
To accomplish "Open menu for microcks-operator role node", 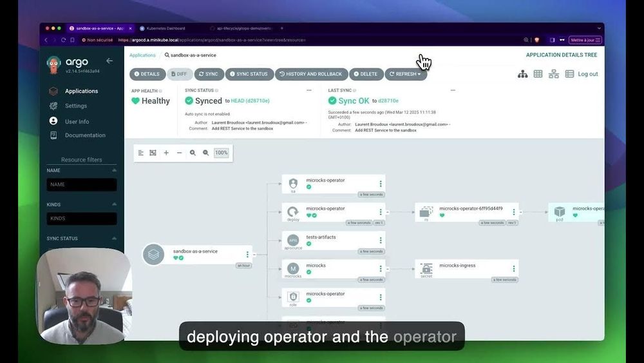I will click(x=381, y=297).
